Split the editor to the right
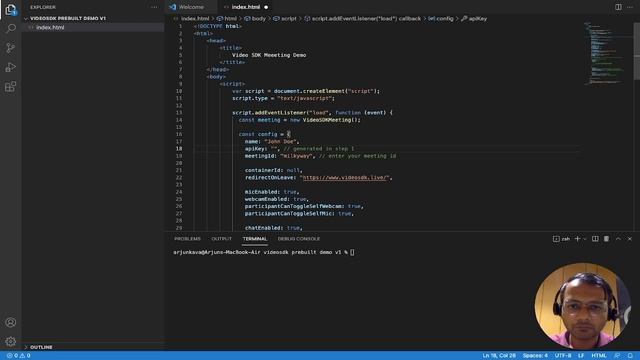Screen dimensions: 640x360 tap(618, 7)
